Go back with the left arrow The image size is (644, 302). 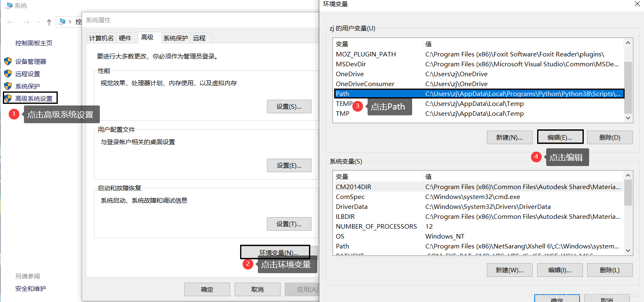(10, 22)
